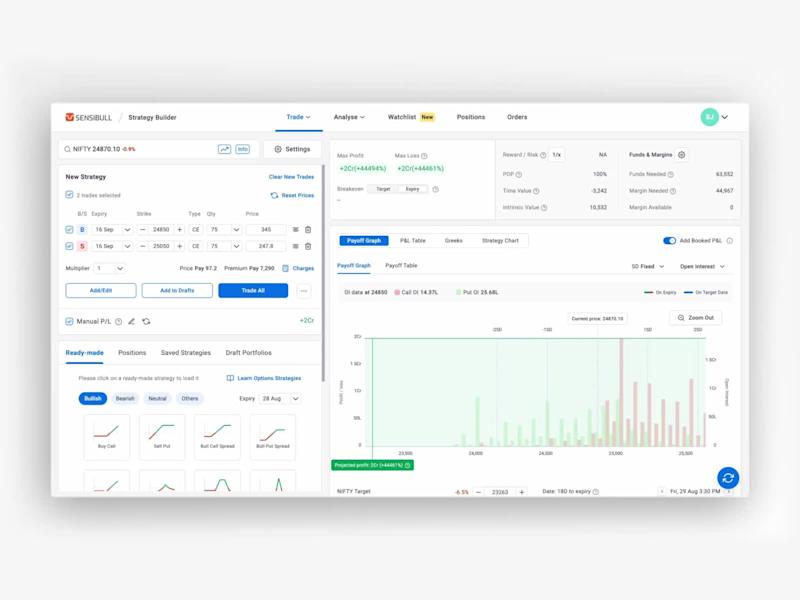Open the reorder handle of 24850 row
The height and width of the screenshot is (600, 800).
point(295,230)
